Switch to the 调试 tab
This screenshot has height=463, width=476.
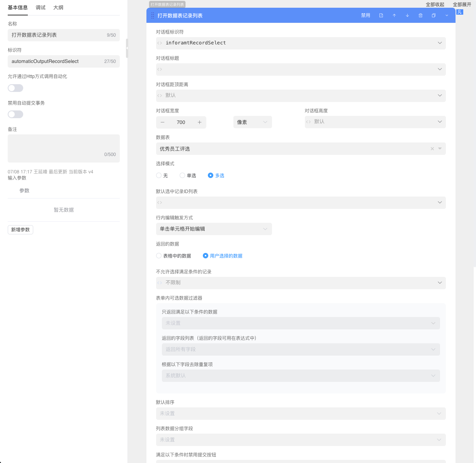point(41,8)
